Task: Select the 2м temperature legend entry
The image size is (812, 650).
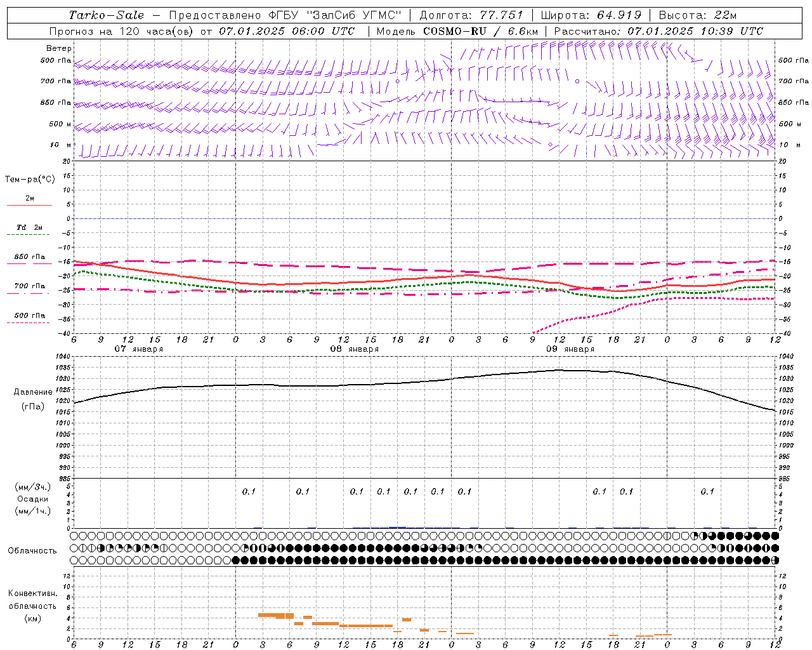Action: 30,201
